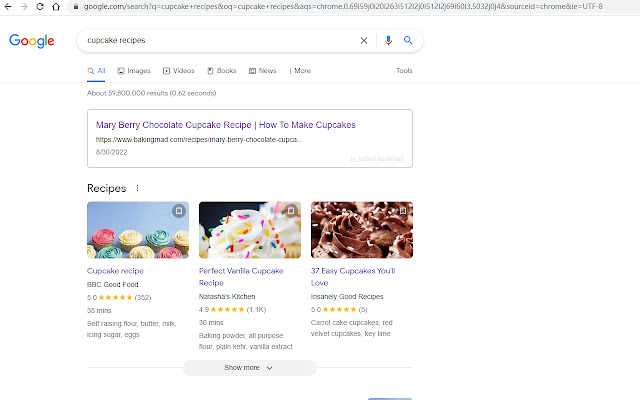This screenshot has height=400, width=640.
Task: Open the Cupcake recipe link from BBC Good Food
Action: [115, 270]
